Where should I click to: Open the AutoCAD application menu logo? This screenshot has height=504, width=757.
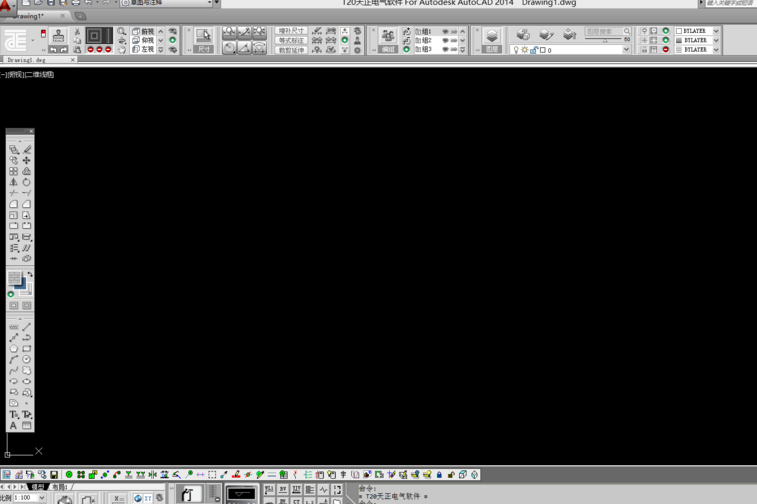point(6,6)
